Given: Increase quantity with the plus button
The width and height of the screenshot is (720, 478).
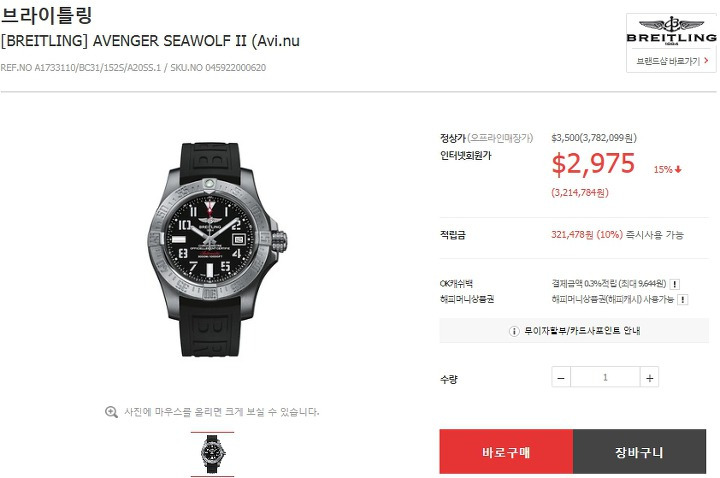Looking at the screenshot, I should point(649,378).
